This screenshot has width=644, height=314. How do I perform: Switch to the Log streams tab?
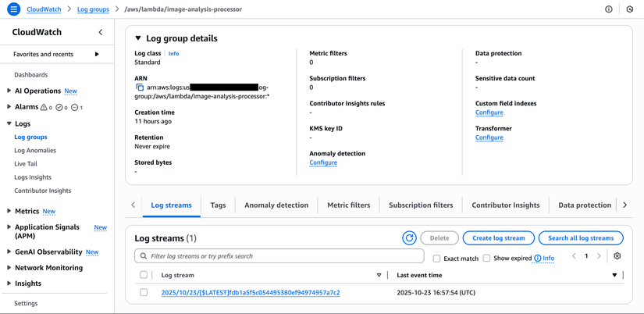pos(171,205)
